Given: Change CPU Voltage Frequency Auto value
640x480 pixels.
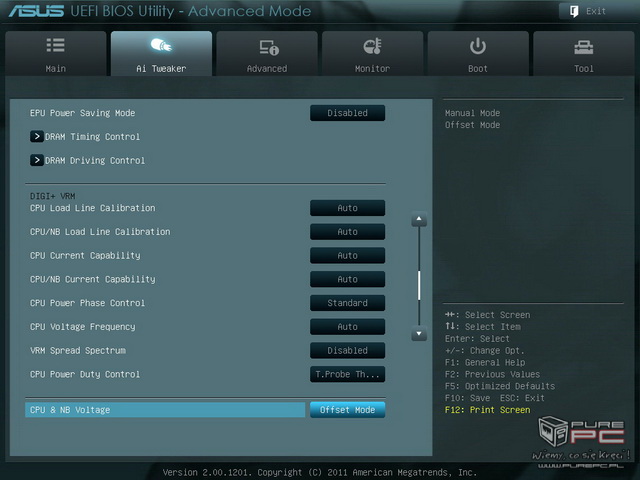Looking at the screenshot, I should tap(347, 327).
